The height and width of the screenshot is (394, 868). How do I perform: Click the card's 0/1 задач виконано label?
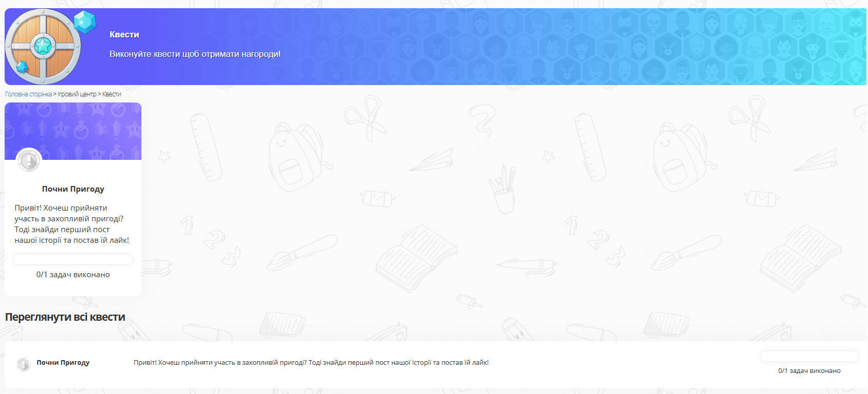(73, 275)
